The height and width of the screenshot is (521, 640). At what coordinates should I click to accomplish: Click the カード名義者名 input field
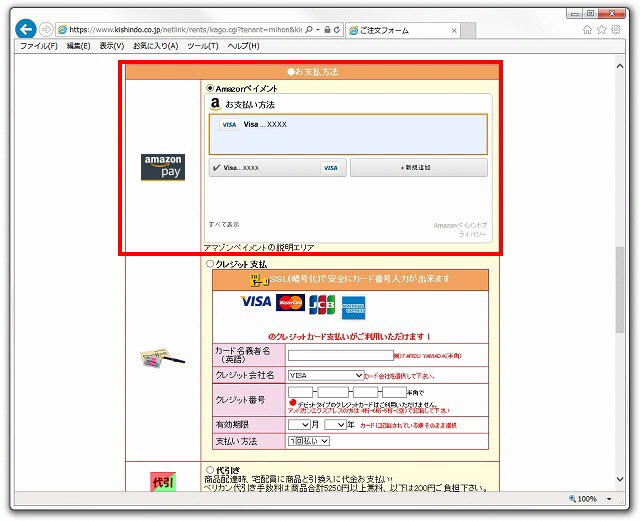pyautogui.click(x=341, y=355)
